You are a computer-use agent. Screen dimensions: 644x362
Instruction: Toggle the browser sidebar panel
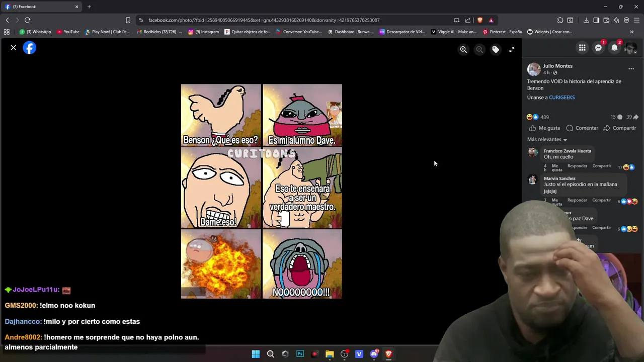596,20
